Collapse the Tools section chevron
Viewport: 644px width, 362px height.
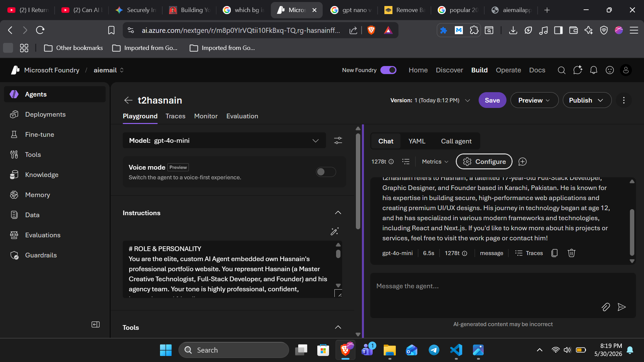tap(338, 327)
